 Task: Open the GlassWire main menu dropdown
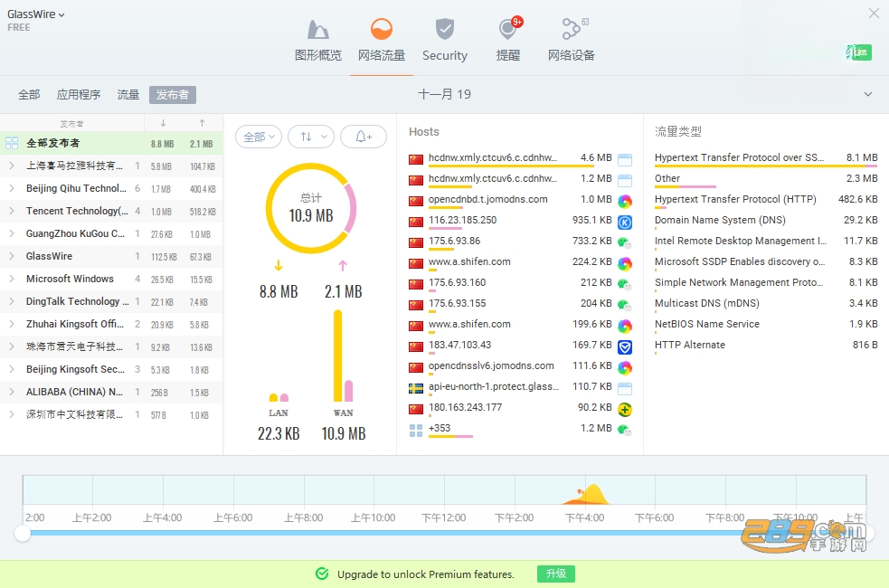(35, 14)
